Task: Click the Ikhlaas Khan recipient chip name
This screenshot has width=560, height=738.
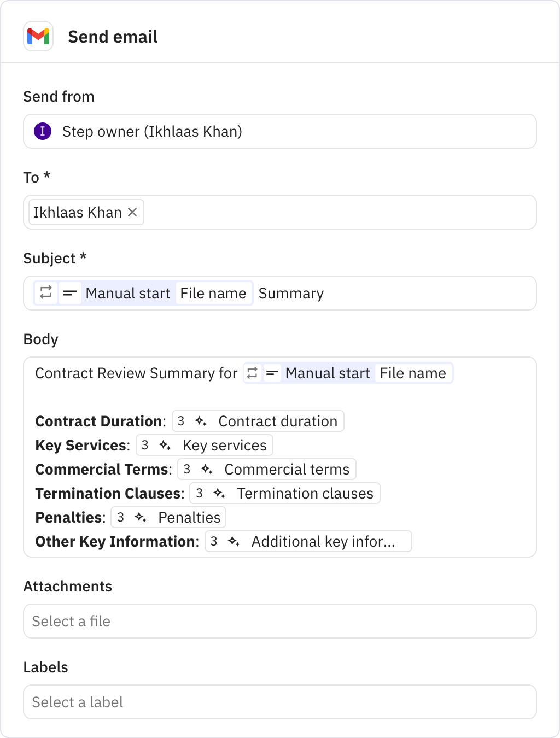Action: tap(77, 212)
